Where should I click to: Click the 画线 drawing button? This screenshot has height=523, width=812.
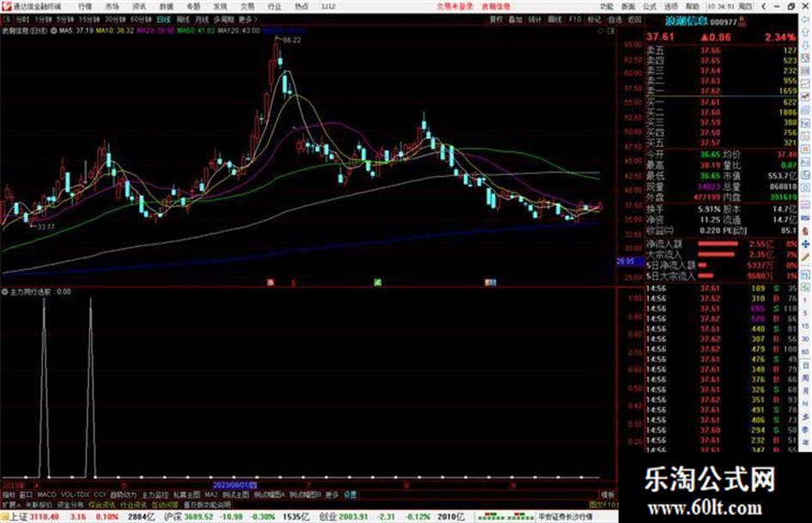tap(554, 20)
